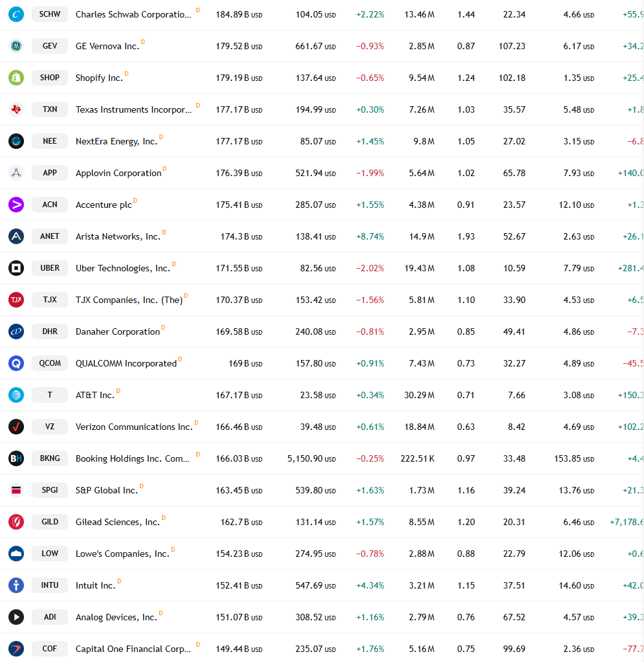Click the NextEra Energy logo icon
The height and width of the screenshot is (663, 644).
16,141
